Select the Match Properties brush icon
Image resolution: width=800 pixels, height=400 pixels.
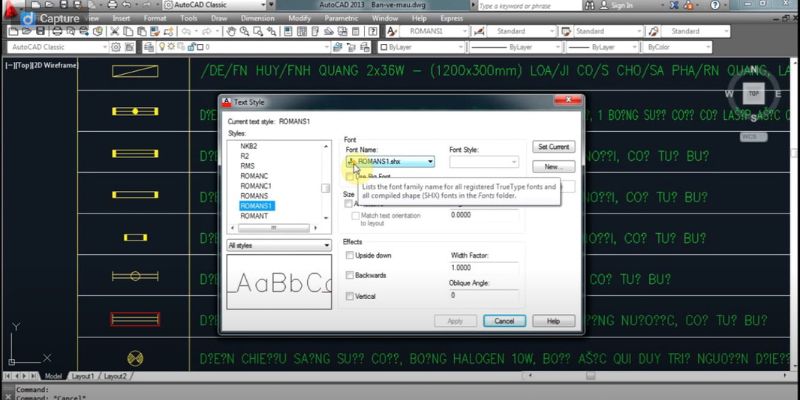[x=155, y=31]
